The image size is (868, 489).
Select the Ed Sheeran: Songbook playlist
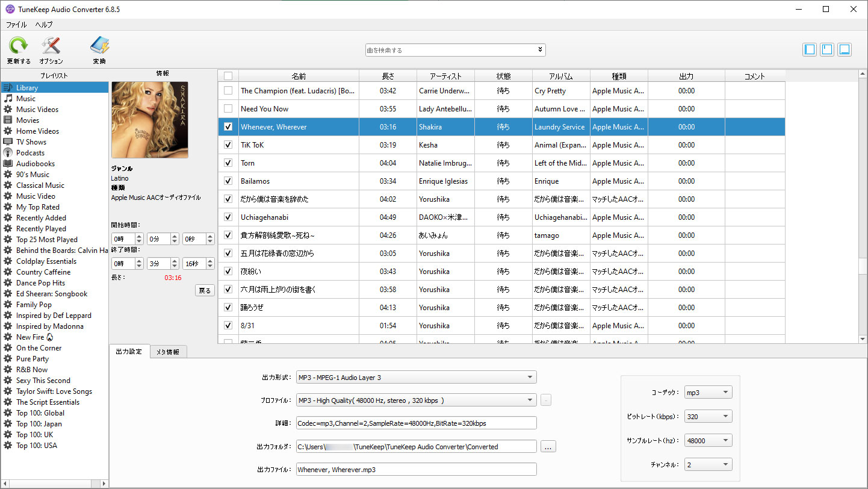52,294
